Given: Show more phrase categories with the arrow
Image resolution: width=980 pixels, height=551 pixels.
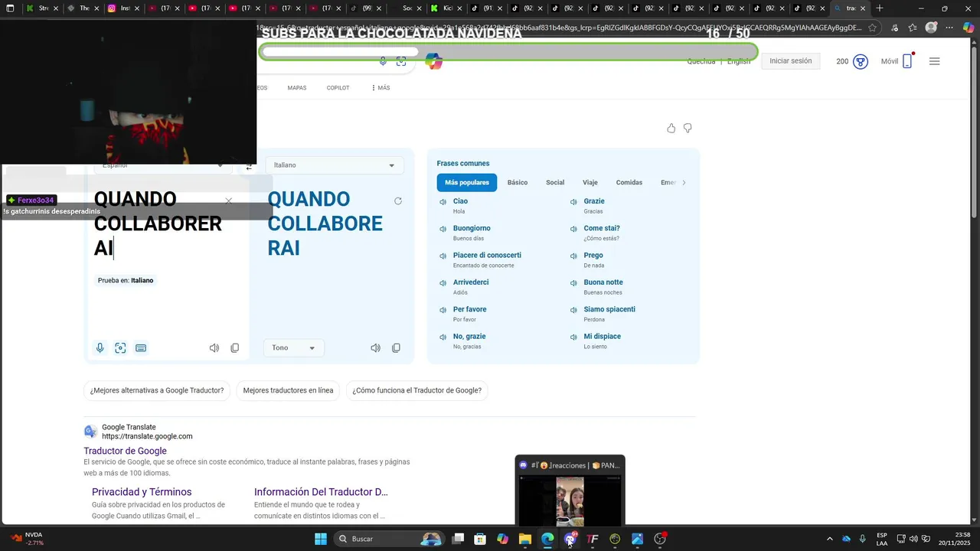Looking at the screenshot, I should pos(684,183).
